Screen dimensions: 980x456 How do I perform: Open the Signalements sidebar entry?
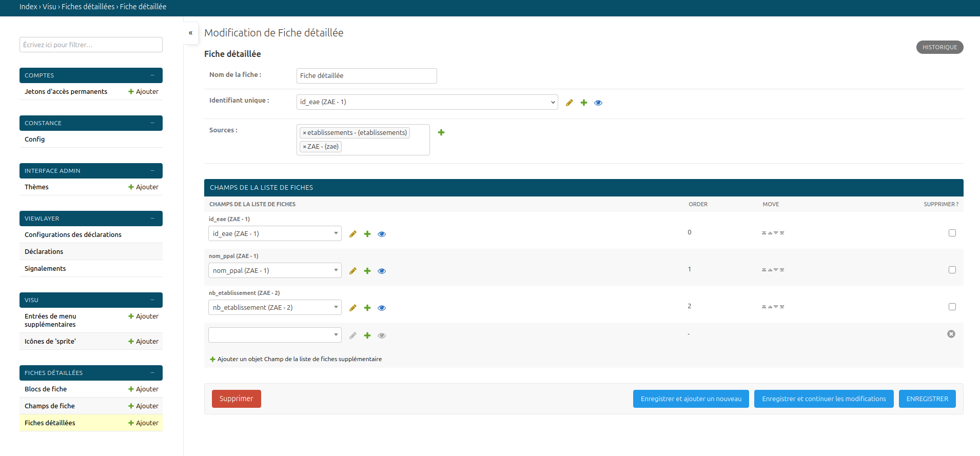45,269
